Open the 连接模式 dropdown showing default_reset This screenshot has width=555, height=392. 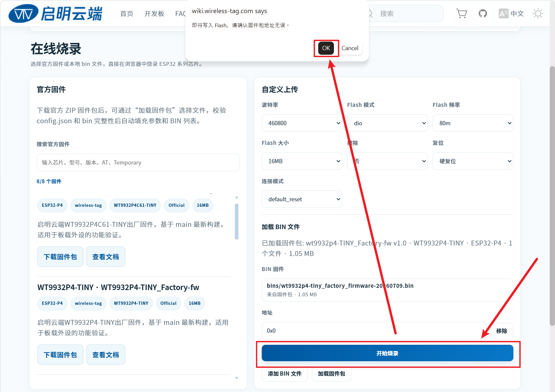tap(302, 199)
